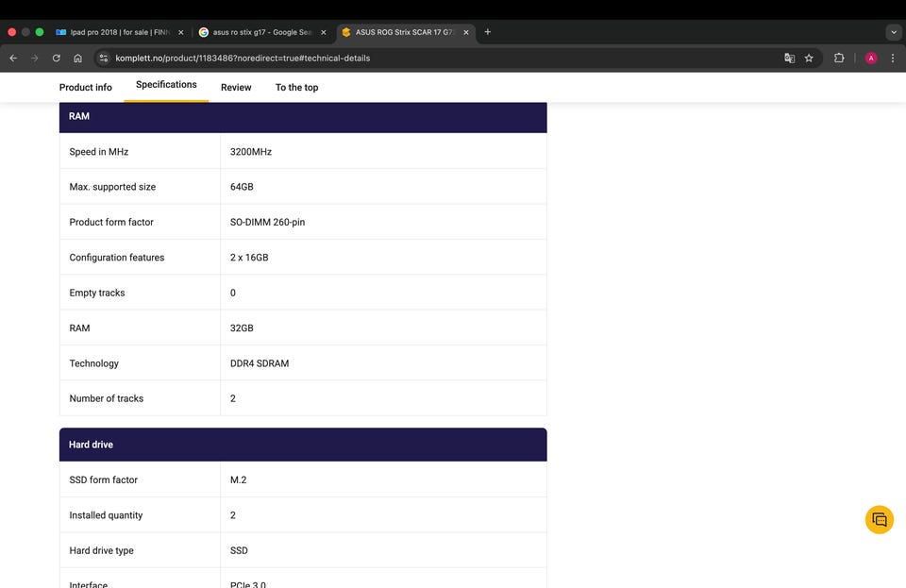
Task: Switch to the Ipad pro 2018 tab
Action: point(120,32)
